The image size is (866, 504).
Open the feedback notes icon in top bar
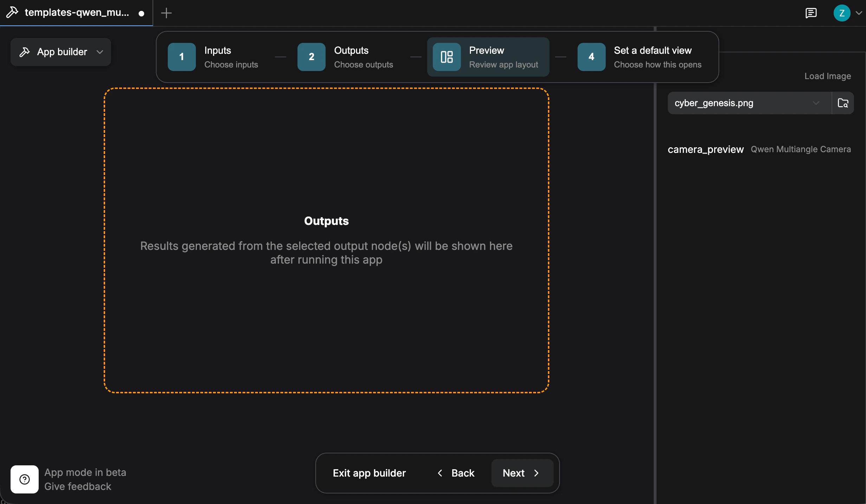tap(812, 13)
